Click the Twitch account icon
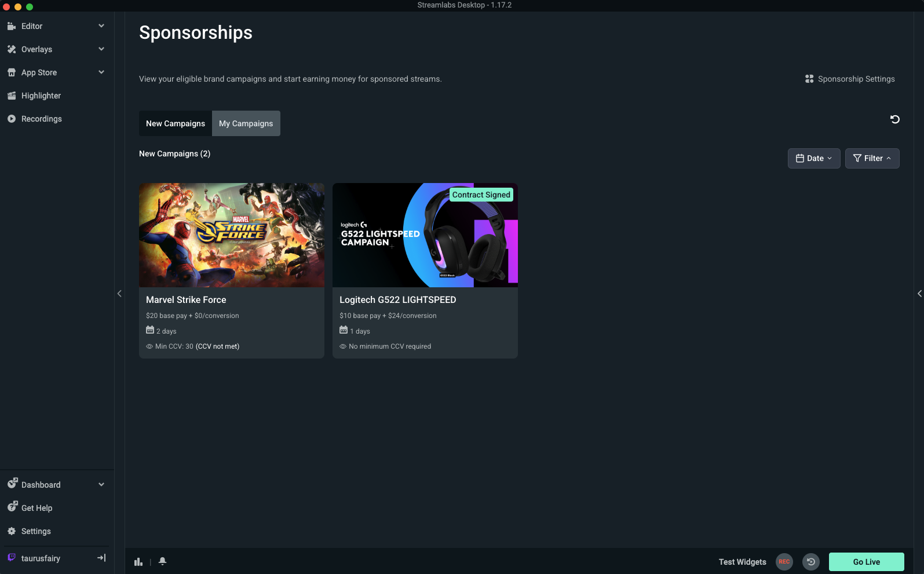Screen dimensions: 924x574 12,557
